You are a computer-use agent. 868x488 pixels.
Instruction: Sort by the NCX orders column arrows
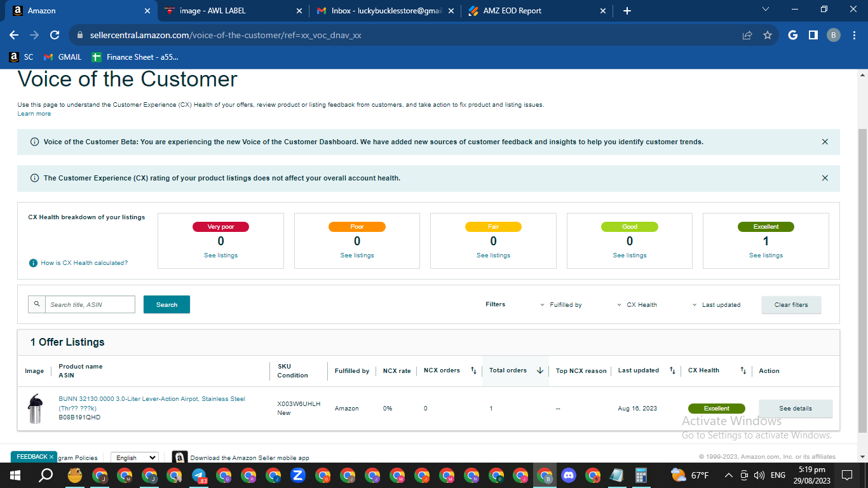pyautogui.click(x=473, y=370)
